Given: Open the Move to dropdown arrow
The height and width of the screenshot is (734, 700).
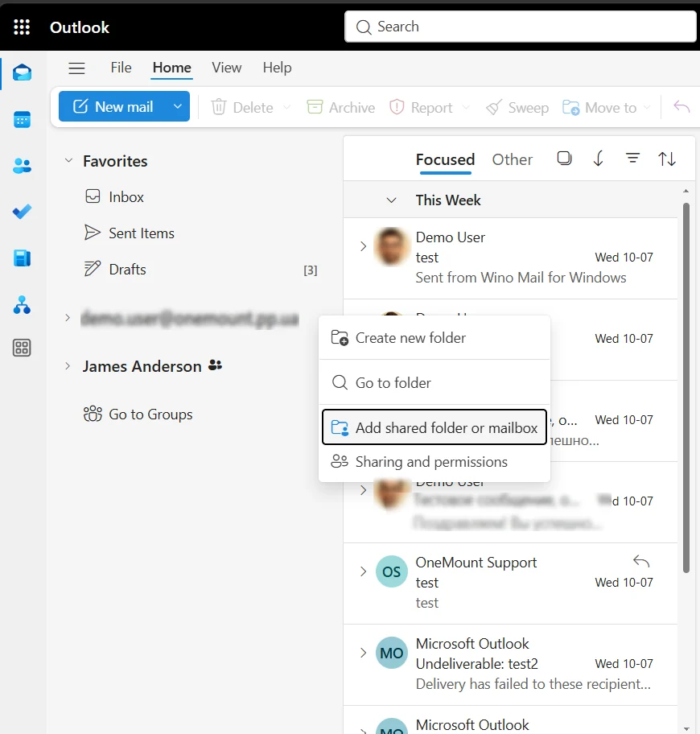Looking at the screenshot, I should point(647,107).
